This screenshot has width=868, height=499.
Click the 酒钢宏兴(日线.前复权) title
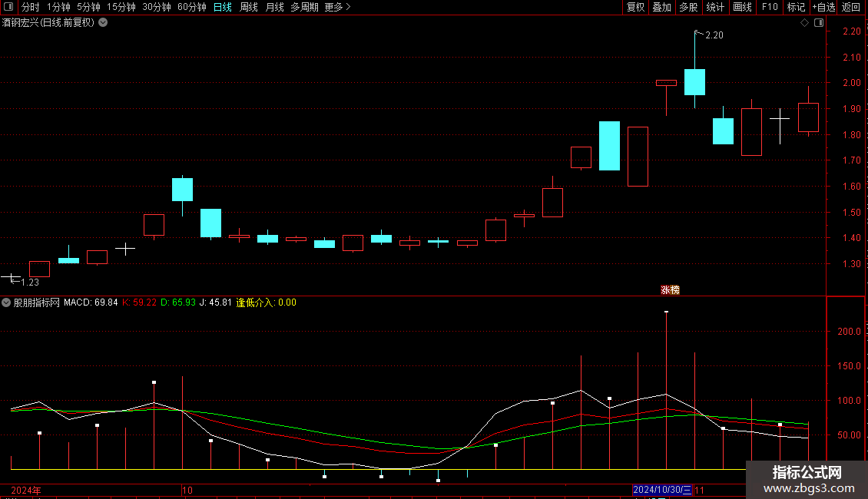point(48,23)
